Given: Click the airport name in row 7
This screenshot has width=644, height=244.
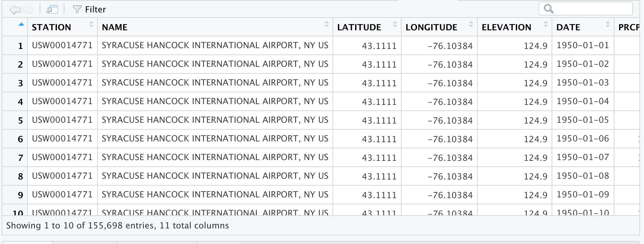Looking at the screenshot, I should [x=215, y=157].
